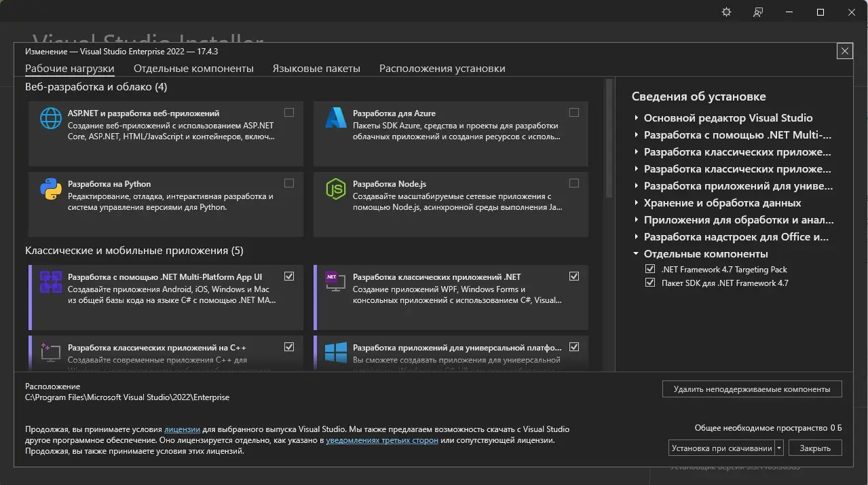
Task: Click the Node.js workload icon
Action: pyautogui.click(x=336, y=189)
